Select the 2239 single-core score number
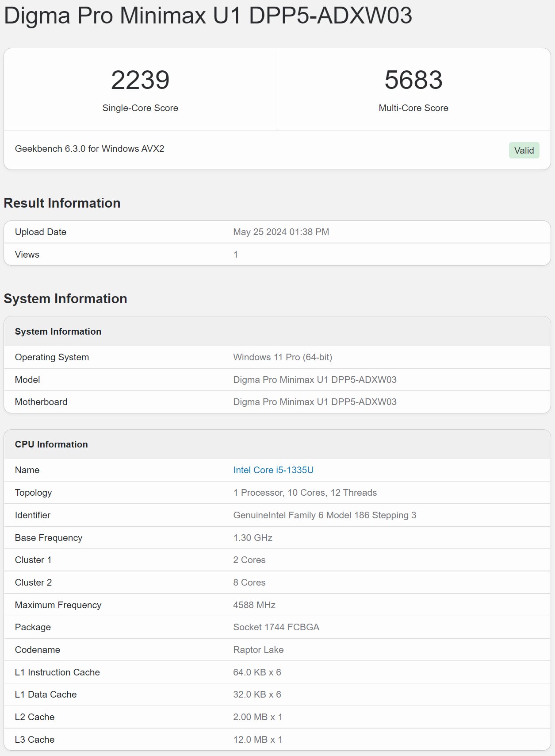The height and width of the screenshot is (756, 555). [140, 80]
